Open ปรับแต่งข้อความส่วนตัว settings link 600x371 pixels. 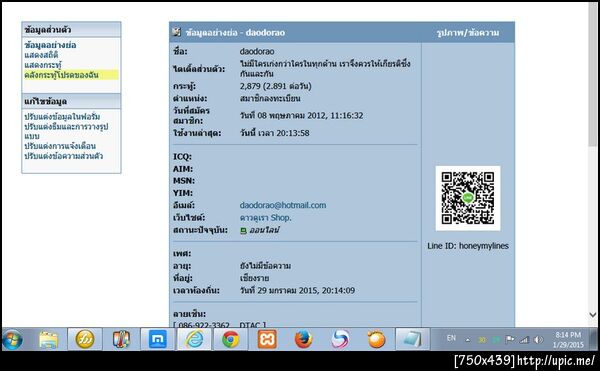click(x=63, y=156)
